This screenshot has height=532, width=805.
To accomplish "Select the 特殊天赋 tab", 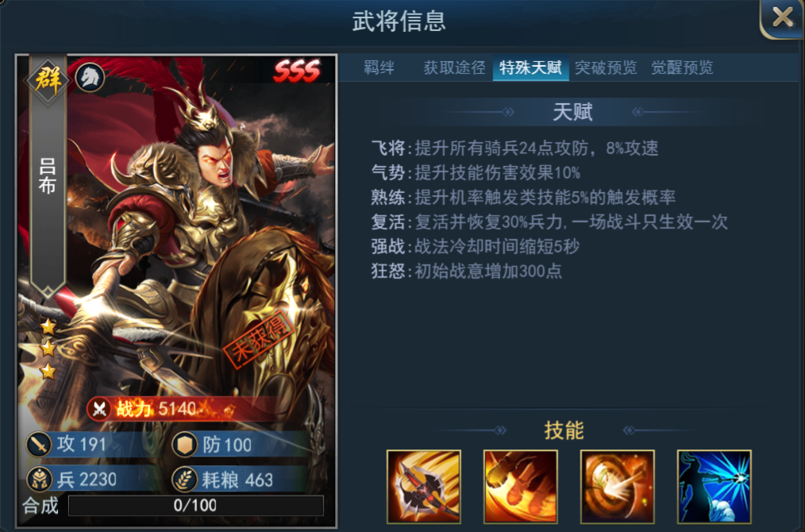I will point(531,67).
